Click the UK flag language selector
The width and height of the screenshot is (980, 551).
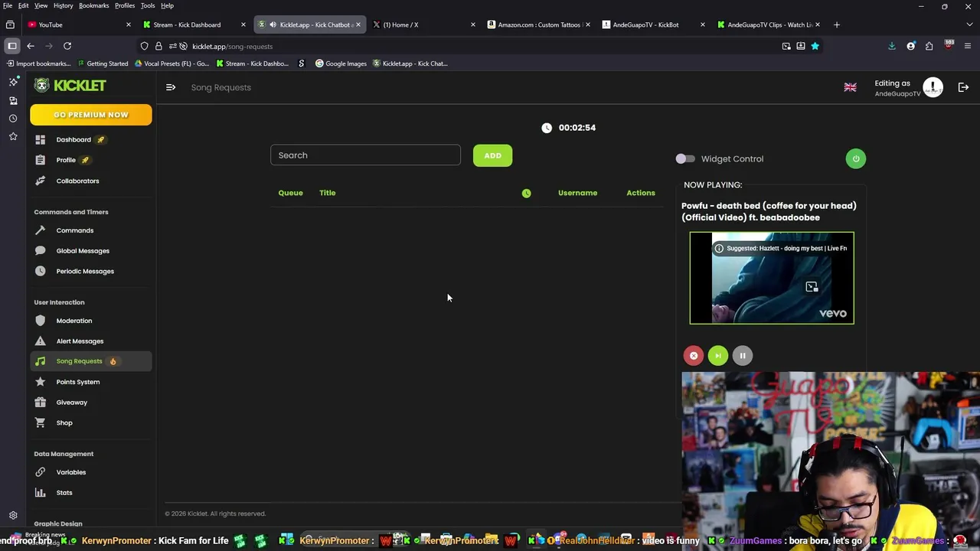pos(850,87)
